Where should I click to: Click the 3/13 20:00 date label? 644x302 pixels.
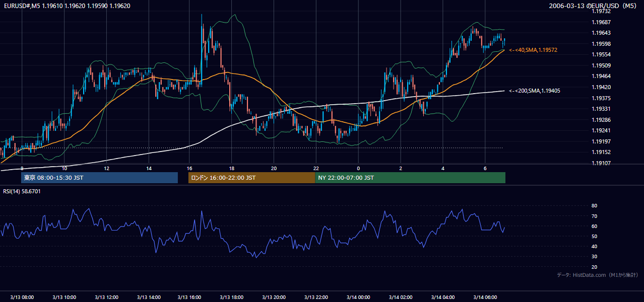pos(275,297)
